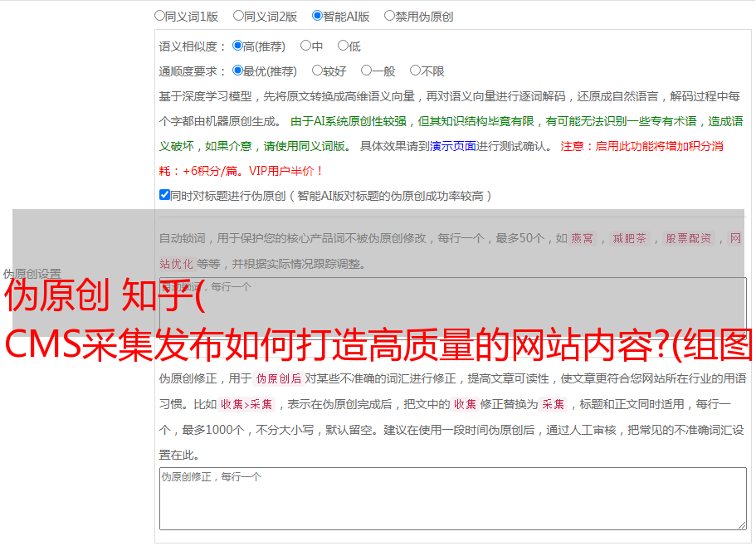Select 禁用伪原创 to disable rewriting

(x=389, y=16)
